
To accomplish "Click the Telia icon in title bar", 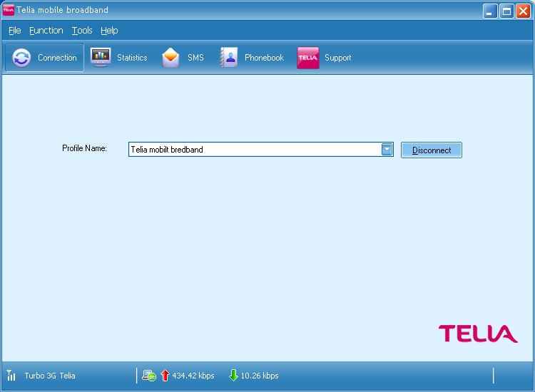I will click(9, 10).
